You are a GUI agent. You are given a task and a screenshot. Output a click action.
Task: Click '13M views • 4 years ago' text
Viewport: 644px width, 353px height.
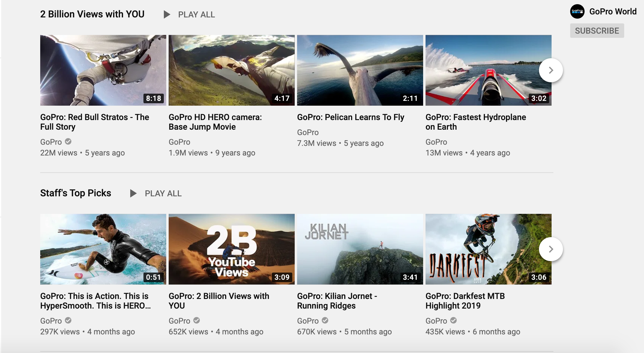tap(468, 153)
